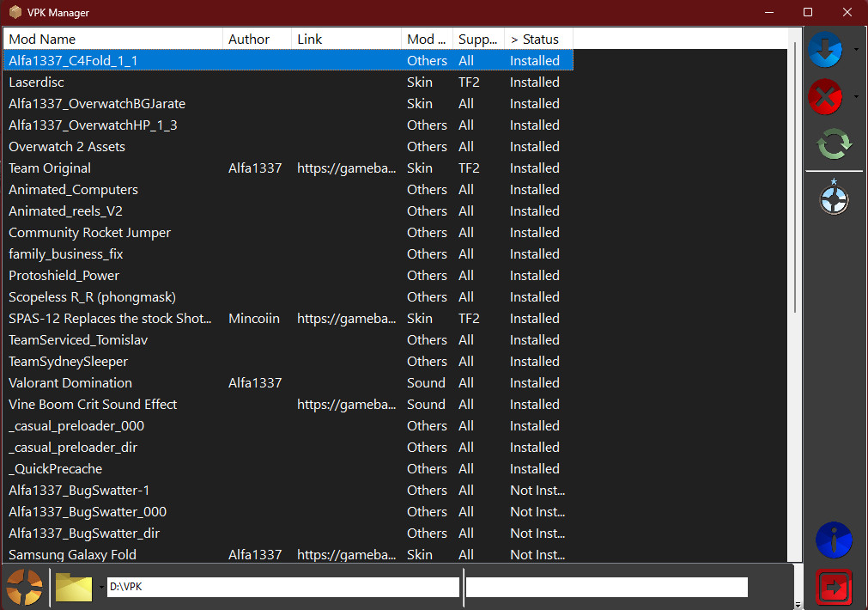Click the Link column header

click(x=345, y=40)
